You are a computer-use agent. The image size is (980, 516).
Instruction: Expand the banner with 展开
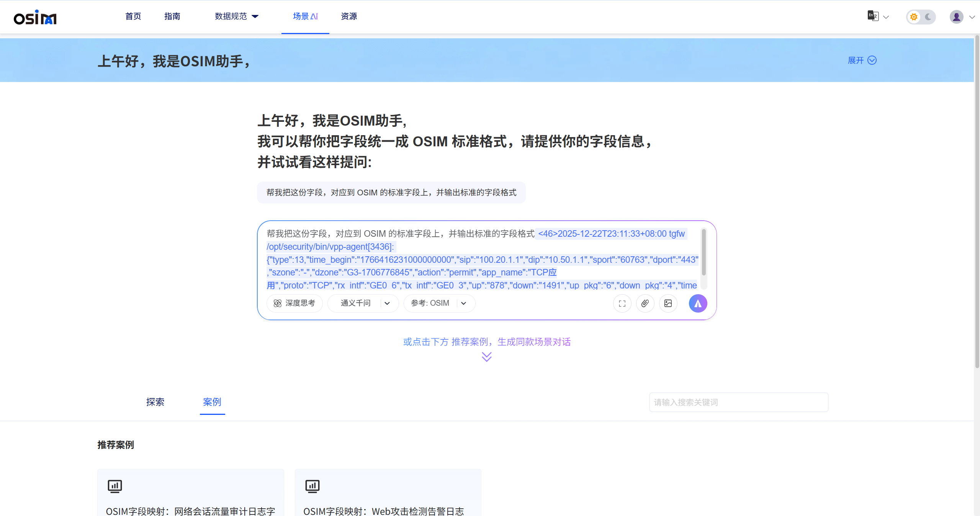click(862, 60)
